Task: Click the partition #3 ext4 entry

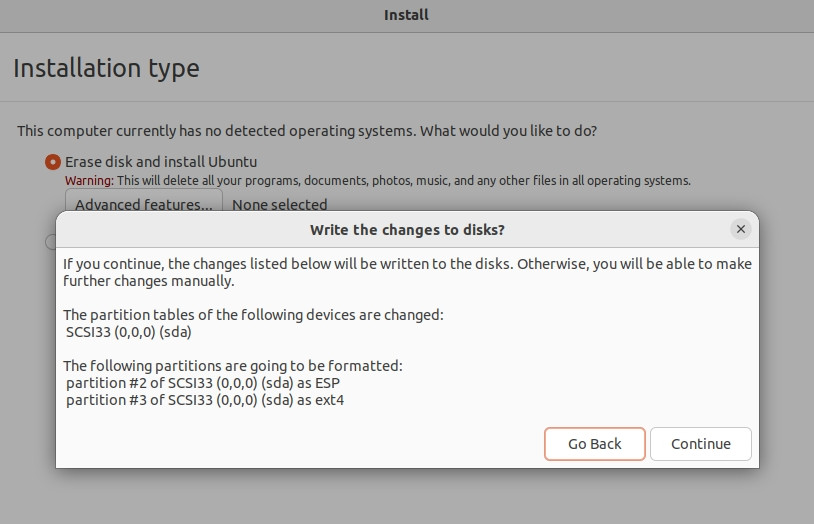Action: click(x=205, y=400)
